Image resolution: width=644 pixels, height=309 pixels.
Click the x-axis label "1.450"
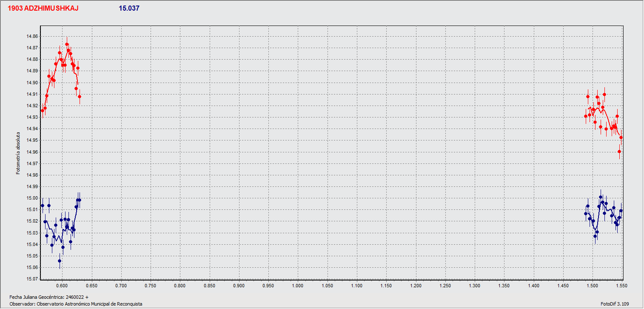[563, 285]
